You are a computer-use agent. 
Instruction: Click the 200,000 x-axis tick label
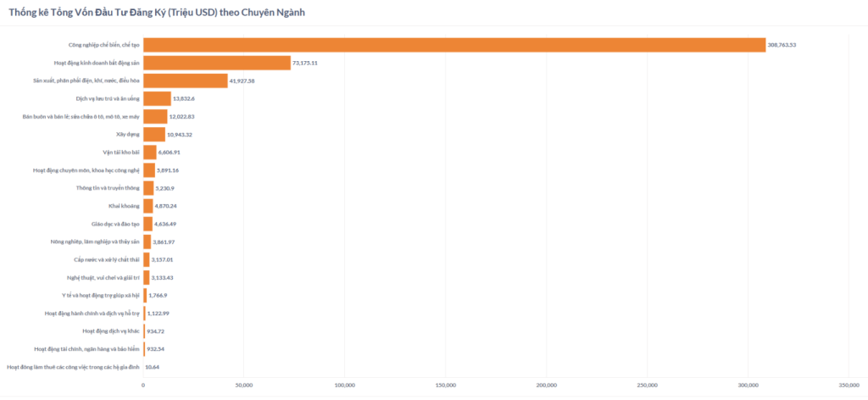[x=547, y=385]
